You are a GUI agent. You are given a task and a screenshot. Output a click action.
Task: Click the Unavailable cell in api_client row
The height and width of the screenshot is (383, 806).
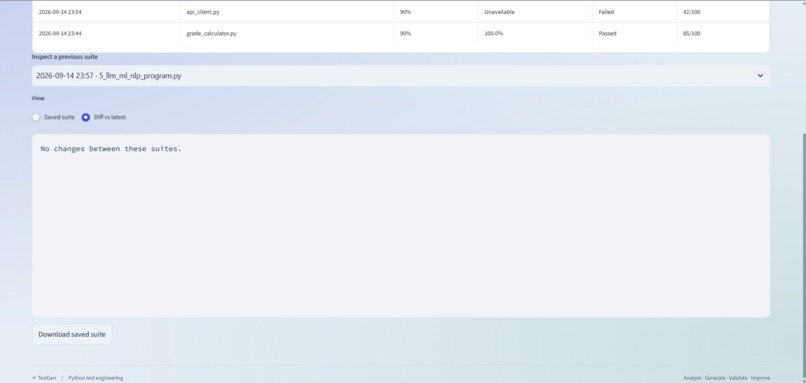[535, 12]
